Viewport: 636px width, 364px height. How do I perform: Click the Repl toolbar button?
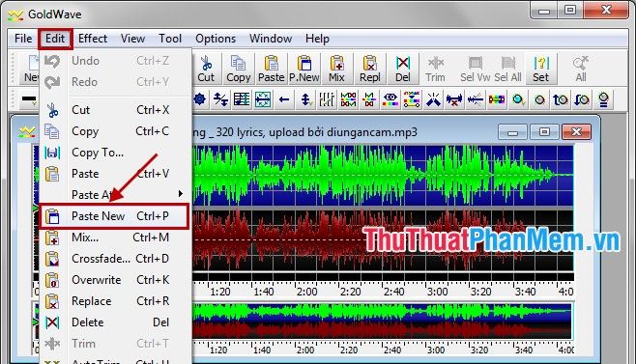point(369,69)
